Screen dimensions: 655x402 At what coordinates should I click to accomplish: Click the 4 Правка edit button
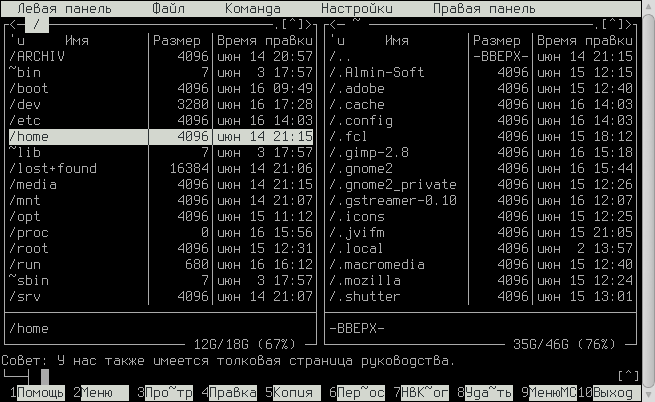(229, 393)
